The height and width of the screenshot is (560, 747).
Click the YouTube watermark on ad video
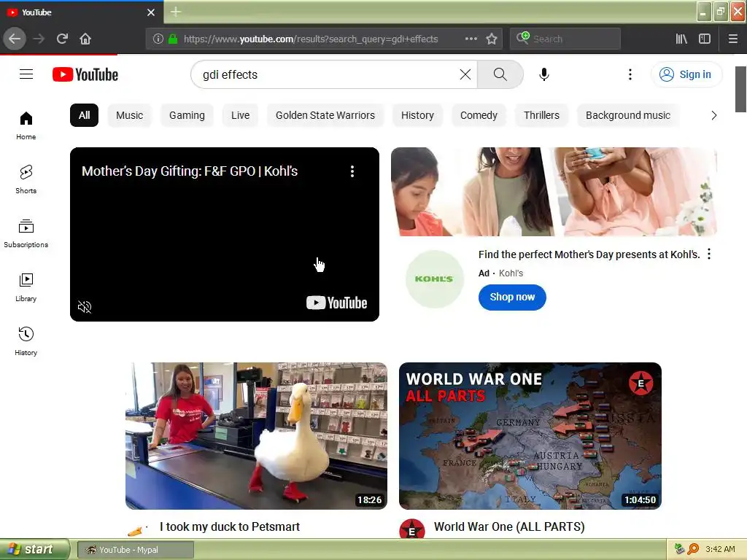[x=336, y=303]
